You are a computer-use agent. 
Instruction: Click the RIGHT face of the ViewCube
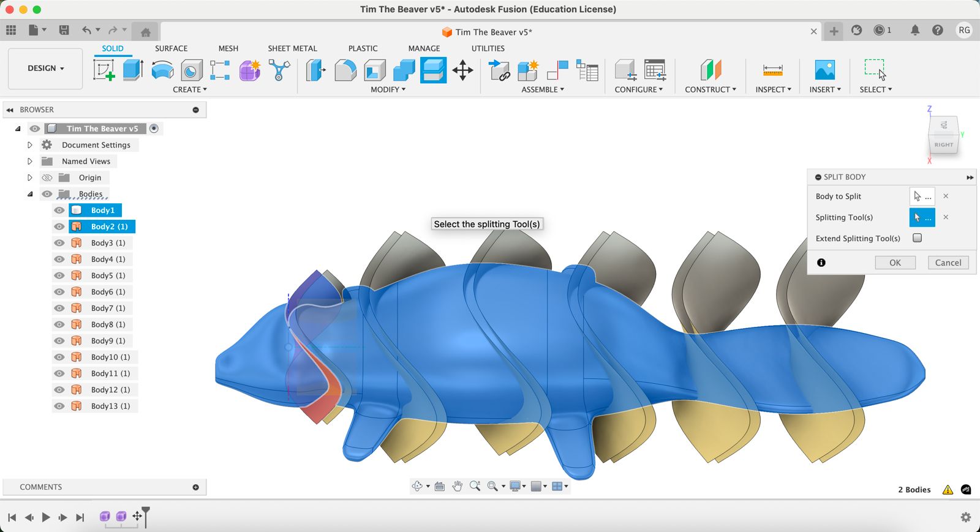(x=943, y=145)
